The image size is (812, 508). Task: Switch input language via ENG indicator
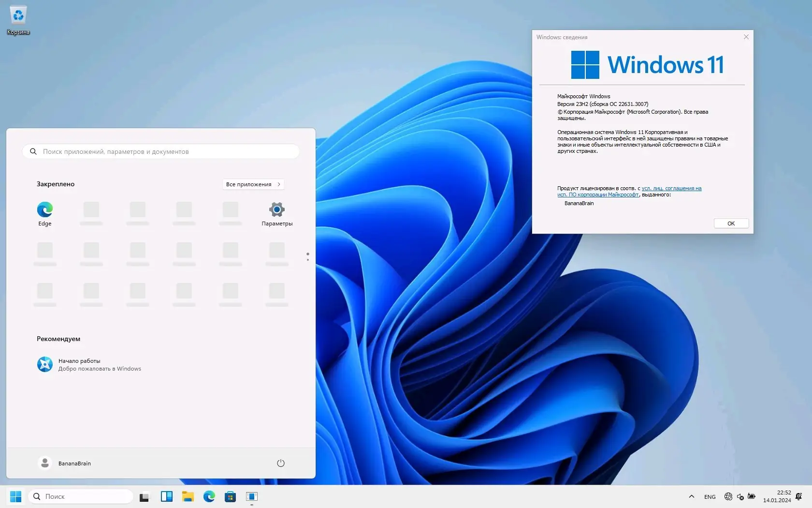click(x=710, y=497)
